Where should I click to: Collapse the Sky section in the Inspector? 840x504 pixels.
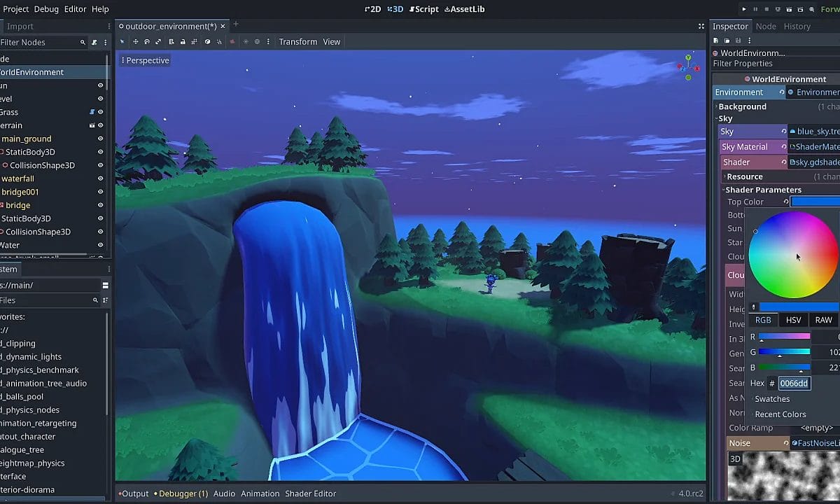click(726, 118)
